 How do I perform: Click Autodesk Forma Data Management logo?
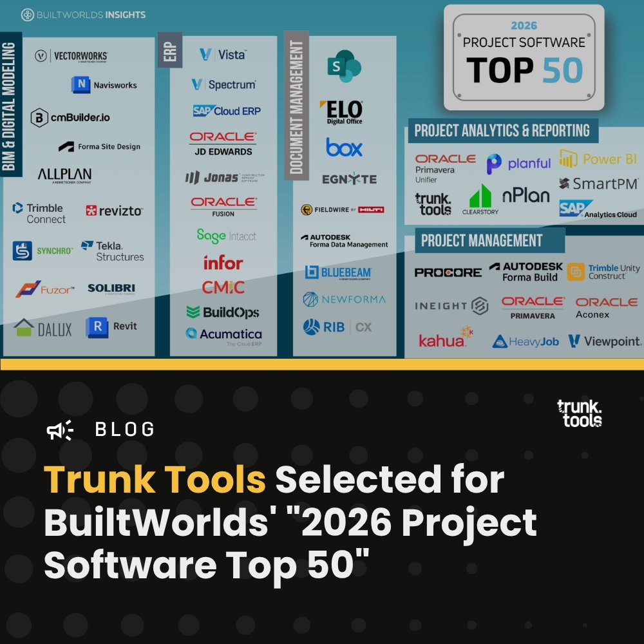tap(344, 241)
